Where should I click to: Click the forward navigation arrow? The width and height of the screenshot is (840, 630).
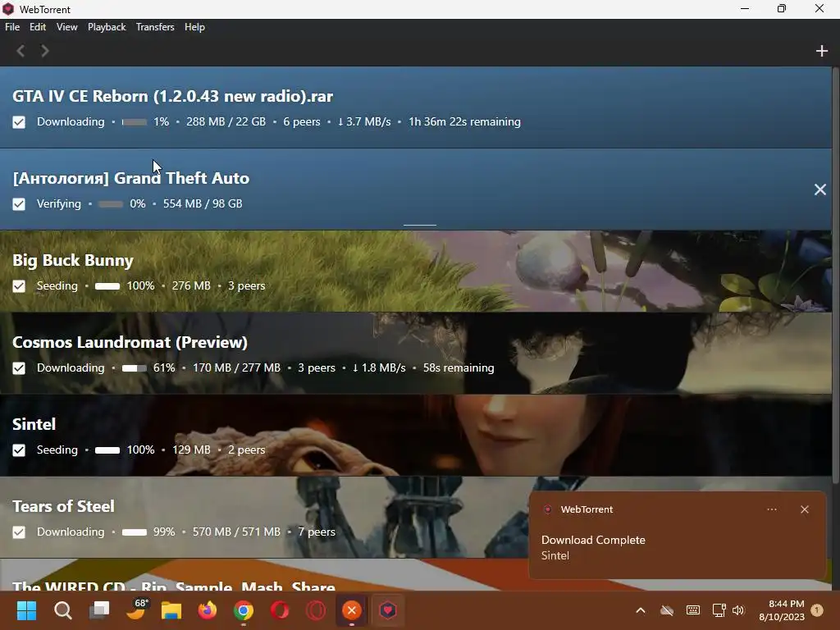(45, 51)
